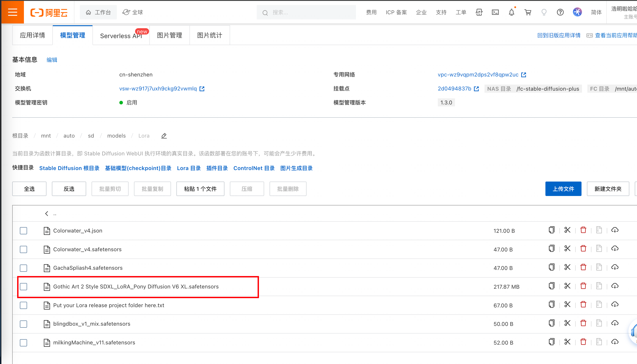The height and width of the screenshot is (364, 637).
Task: Click the delete trash icon for Colorwater_v4.json
Action: [x=583, y=230]
